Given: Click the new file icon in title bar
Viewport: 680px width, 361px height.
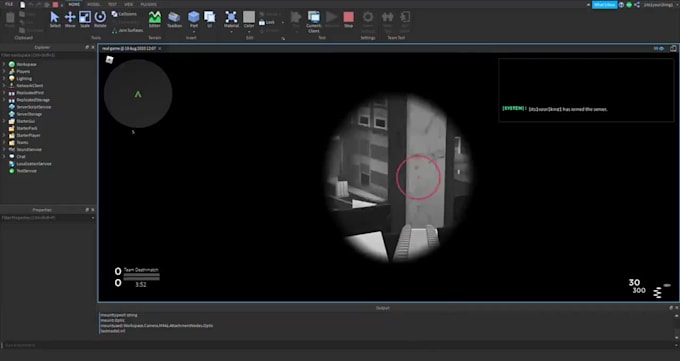Looking at the screenshot, I should coord(23,4).
